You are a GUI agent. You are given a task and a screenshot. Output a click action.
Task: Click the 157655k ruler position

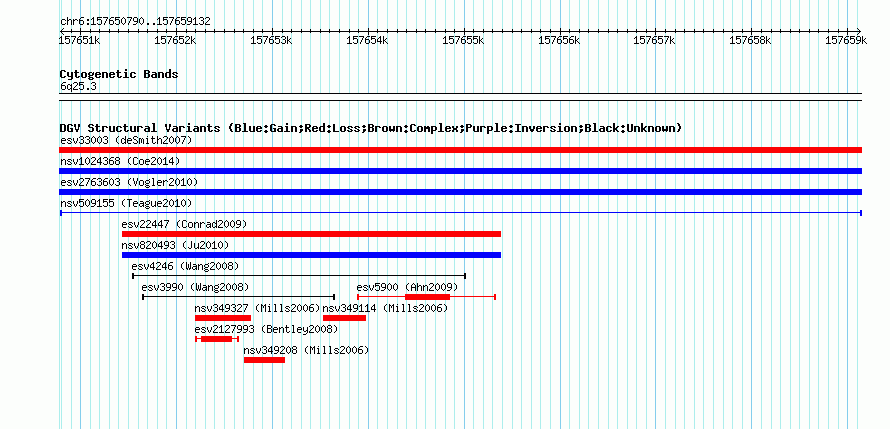(463, 40)
